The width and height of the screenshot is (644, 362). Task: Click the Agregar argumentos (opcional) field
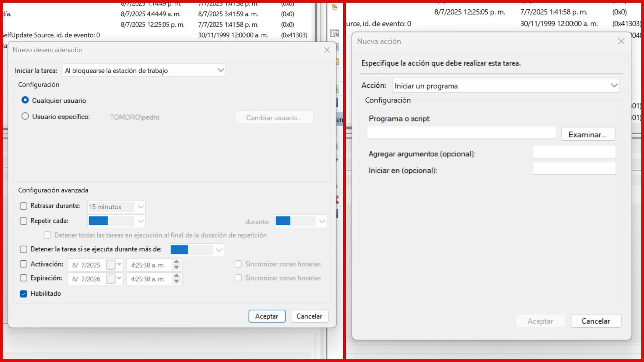click(x=574, y=152)
